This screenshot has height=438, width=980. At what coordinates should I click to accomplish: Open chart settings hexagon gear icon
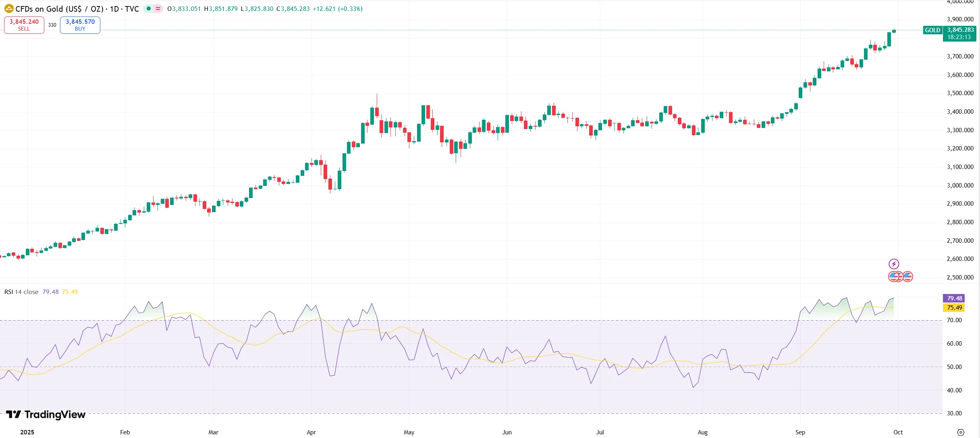(961, 432)
